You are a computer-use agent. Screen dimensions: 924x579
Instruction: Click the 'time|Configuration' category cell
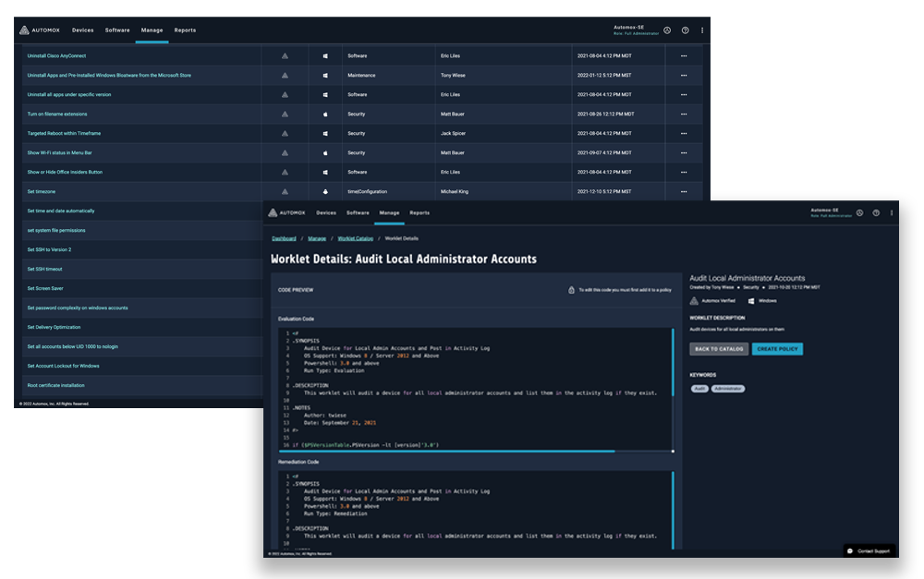tap(367, 191)
